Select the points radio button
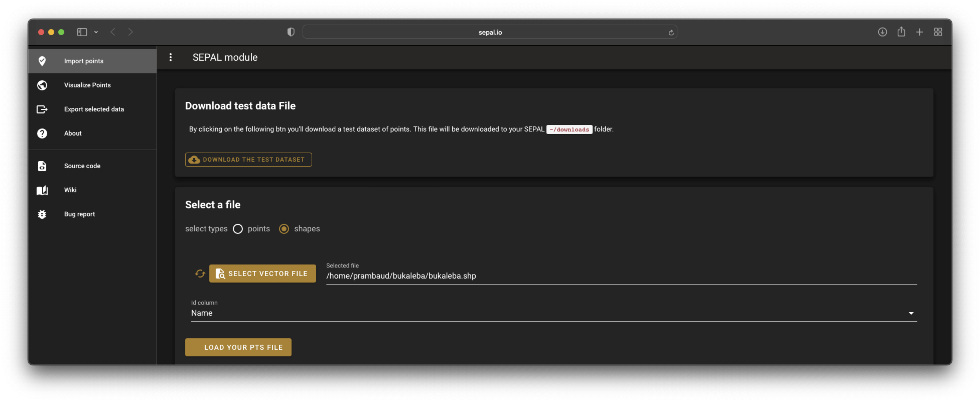This screenshot has width=980, height=402. 238,229
